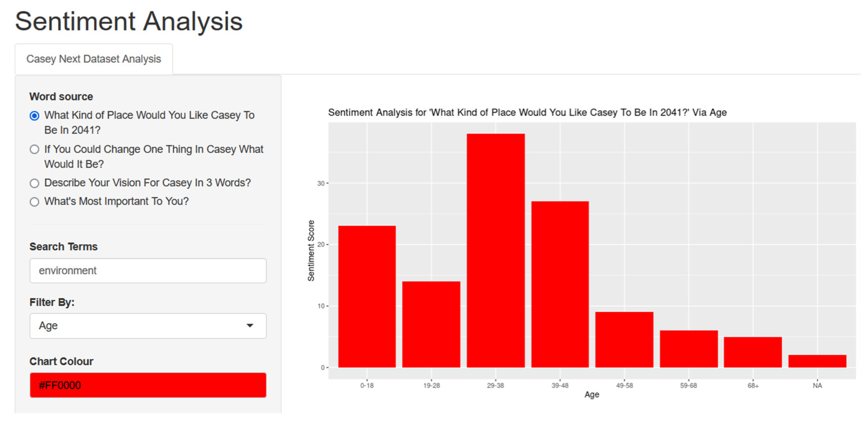Image resolution: width=868 pixels, height=421 pixels.
Task: Click the 0-18 age bar
Action: click(x=367, y=297)
